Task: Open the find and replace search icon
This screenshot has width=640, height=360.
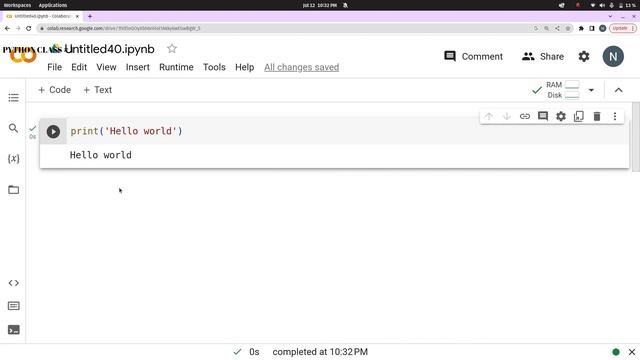Action: click(x=13, y=128)
